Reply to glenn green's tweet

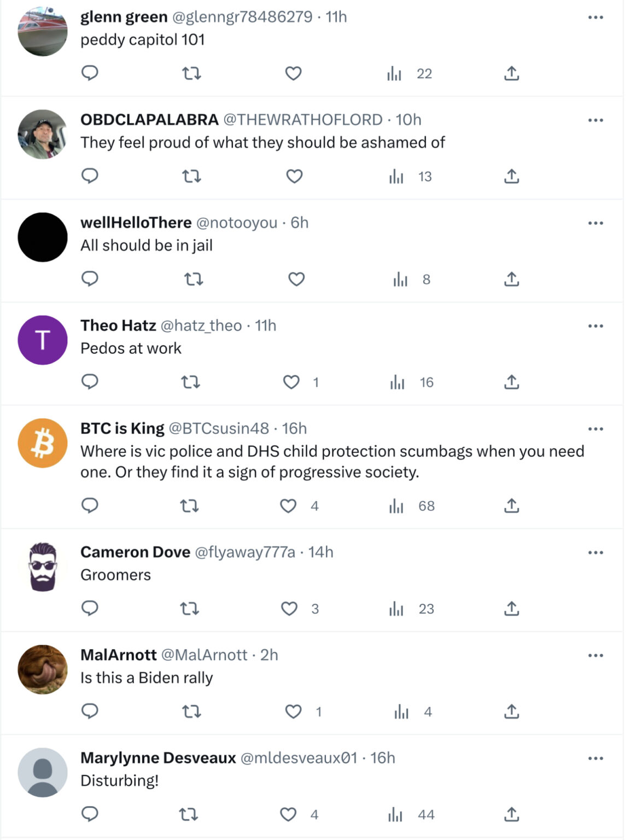90,73
